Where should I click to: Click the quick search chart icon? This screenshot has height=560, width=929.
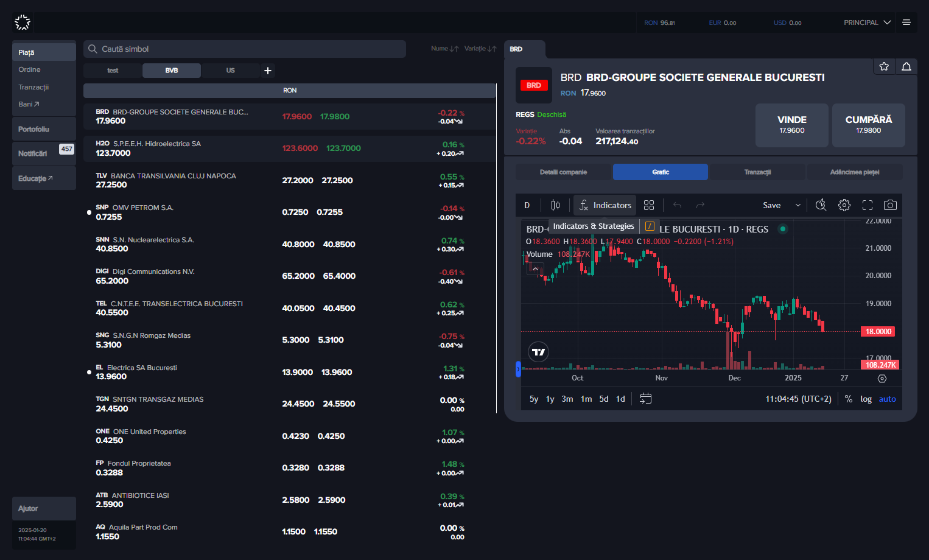(821, 205)
